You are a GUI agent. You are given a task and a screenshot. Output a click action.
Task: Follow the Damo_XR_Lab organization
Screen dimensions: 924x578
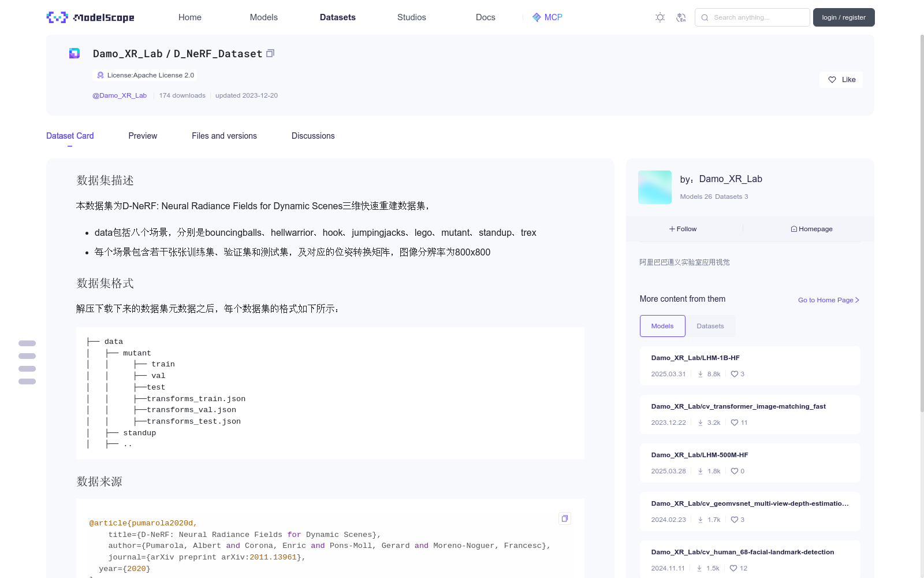click(x=683, y=229)
